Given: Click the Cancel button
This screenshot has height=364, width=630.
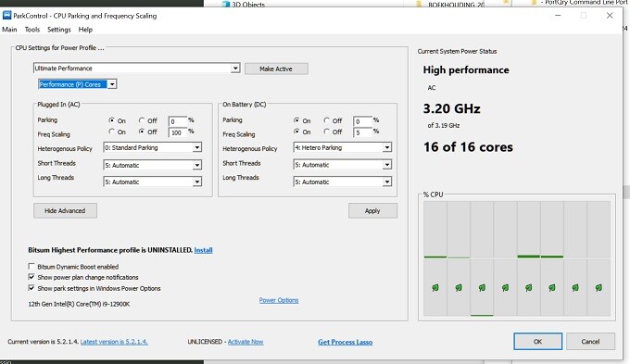Looking at the screenshot, I should [x=590, y=342].
